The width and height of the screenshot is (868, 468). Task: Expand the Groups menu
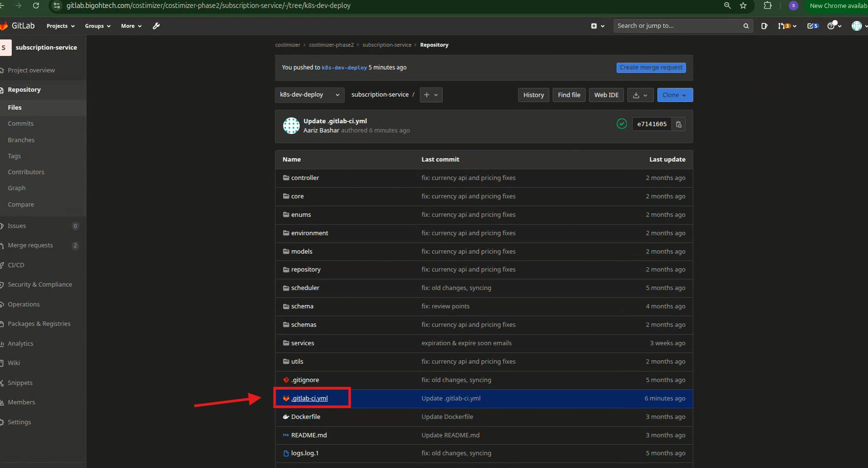[x=98, y=26]
